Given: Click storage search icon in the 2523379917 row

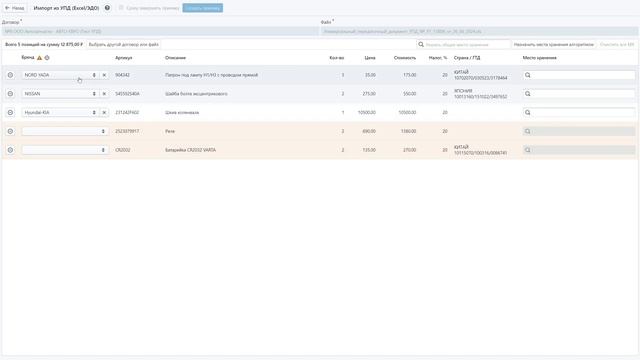Looking at the screenshot, I should (x=528, y=131).
